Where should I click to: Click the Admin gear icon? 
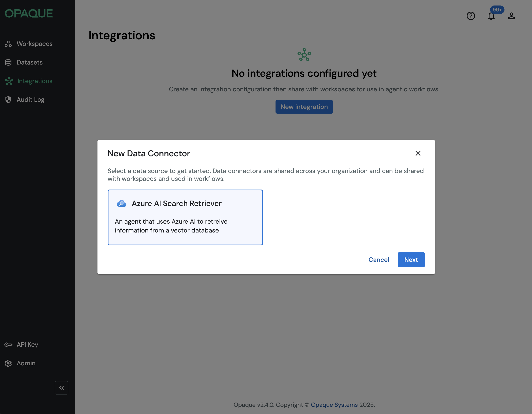pyautogui.click(x=8, y=363)
